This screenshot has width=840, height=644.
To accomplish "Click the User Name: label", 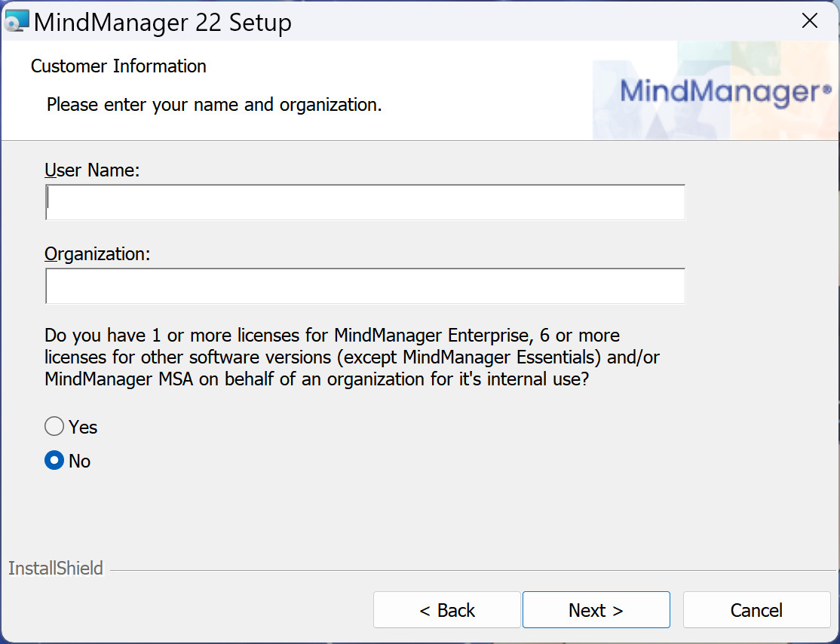I will 91,170.
